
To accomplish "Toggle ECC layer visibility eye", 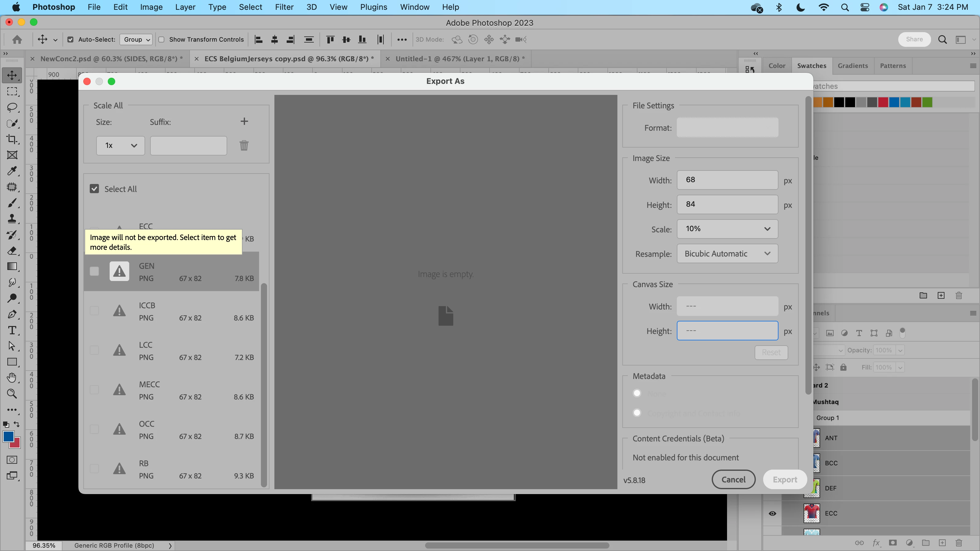I will tap(772, 513).
